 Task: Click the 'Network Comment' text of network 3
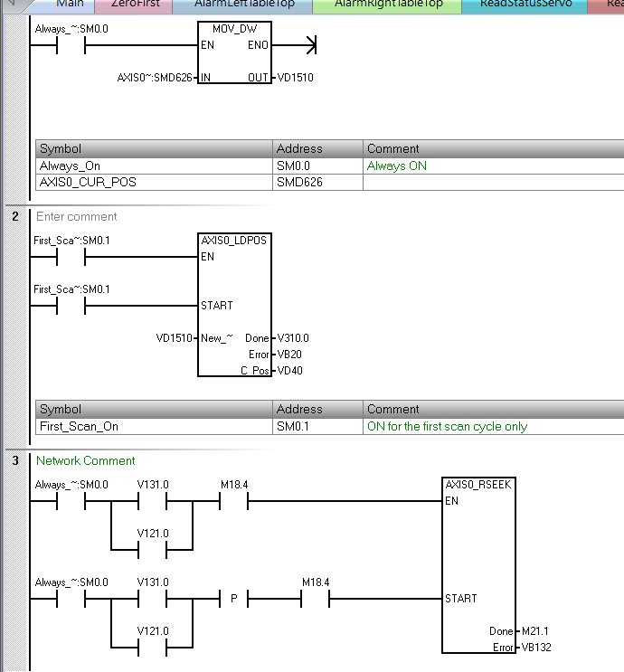[x=86, y=460]
